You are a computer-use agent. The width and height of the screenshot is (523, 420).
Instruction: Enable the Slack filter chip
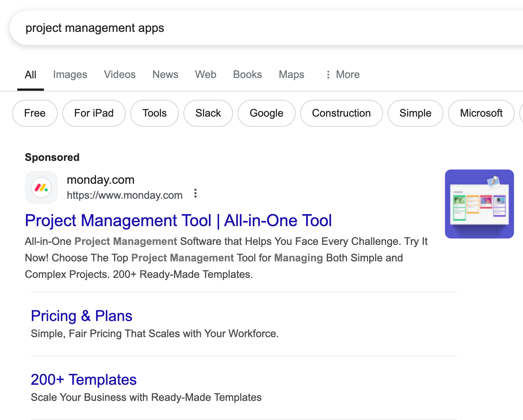tap(208, 113)
